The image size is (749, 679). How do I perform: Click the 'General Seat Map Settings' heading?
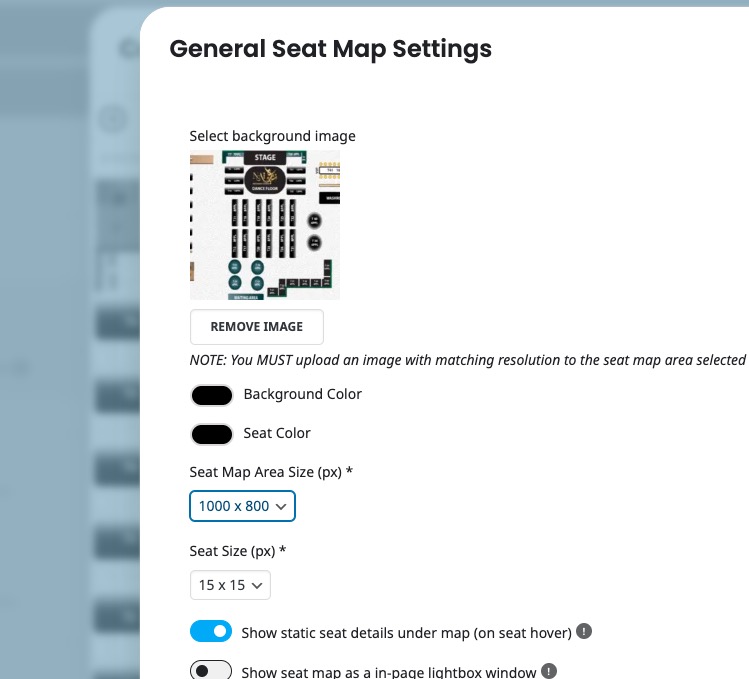[331, 49]
